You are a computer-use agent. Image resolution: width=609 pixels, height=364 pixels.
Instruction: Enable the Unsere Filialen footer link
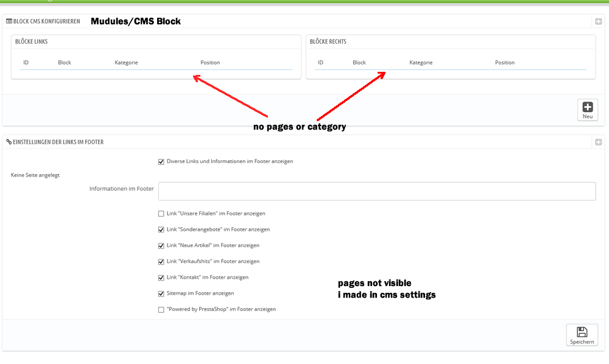161,214
